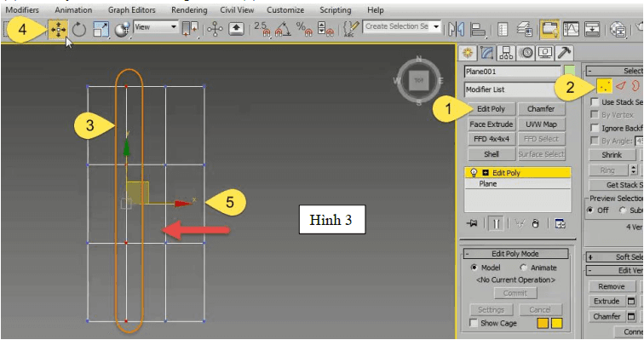
Task: Activate the Select and Move tool
Action: [x=58, y=30]
